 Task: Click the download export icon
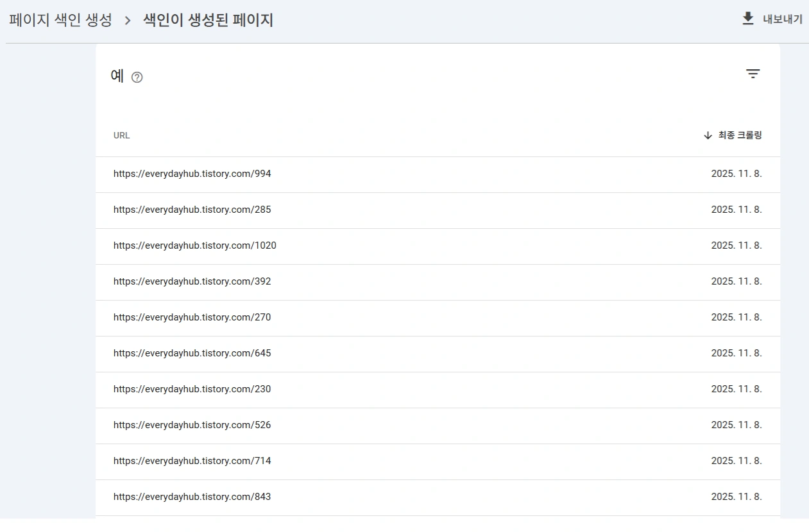coord(747,19)
